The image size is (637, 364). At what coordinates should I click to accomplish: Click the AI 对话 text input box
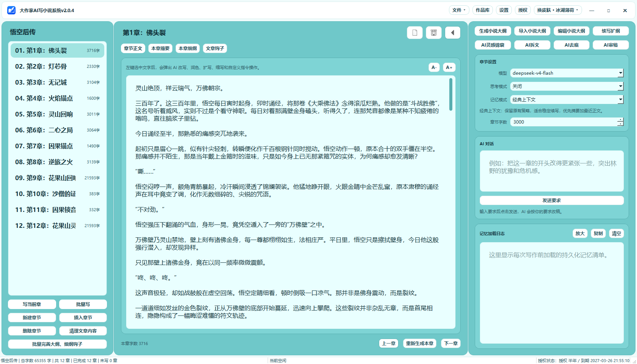pyautogui.click(x=552, y=171)
